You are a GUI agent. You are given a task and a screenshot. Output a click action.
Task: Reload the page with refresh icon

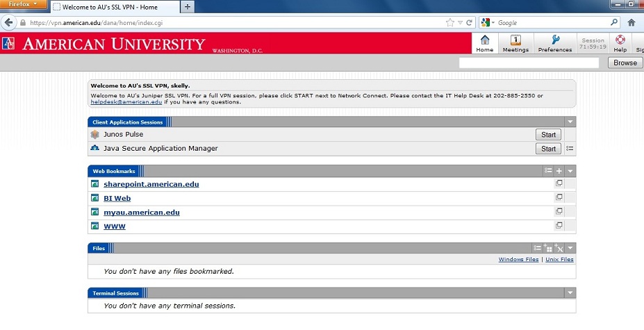[x=469, y=23]
